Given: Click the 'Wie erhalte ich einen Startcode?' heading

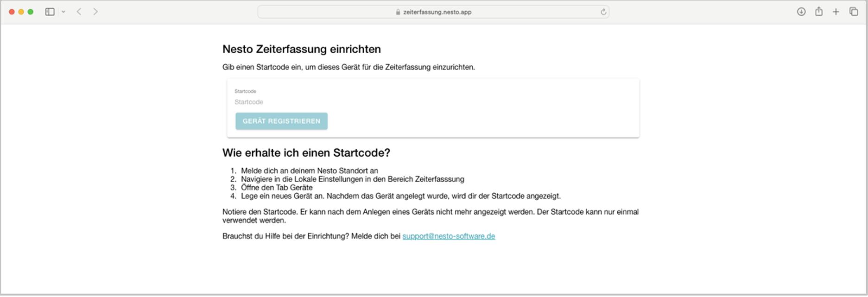Looking at the screenshot, I should [x=306, y=153].
